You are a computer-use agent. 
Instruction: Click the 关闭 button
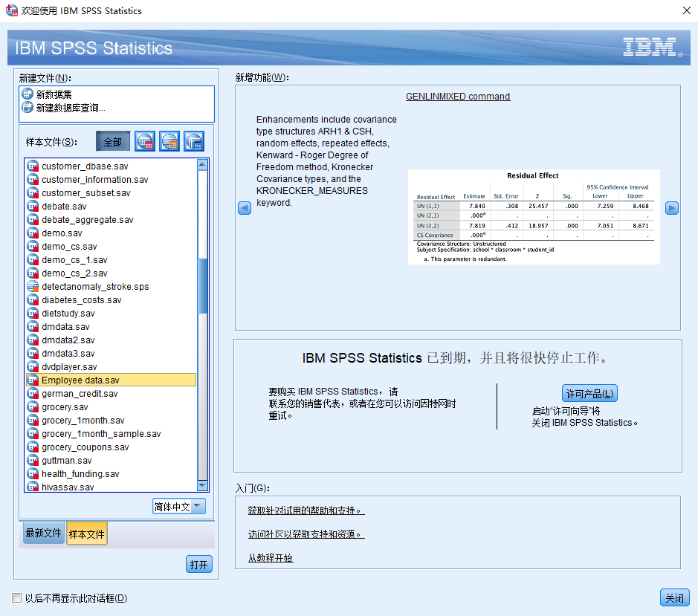pyautogui.click(x=675, y=597)
